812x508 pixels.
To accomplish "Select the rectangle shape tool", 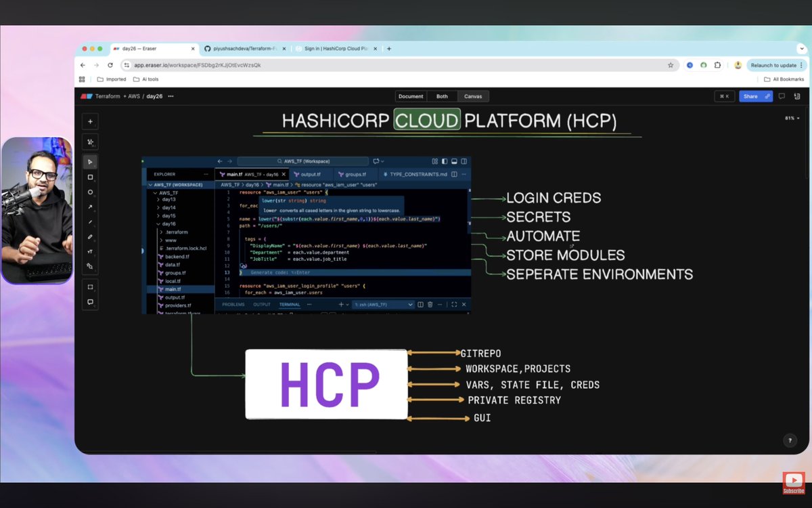I will 91,177.
